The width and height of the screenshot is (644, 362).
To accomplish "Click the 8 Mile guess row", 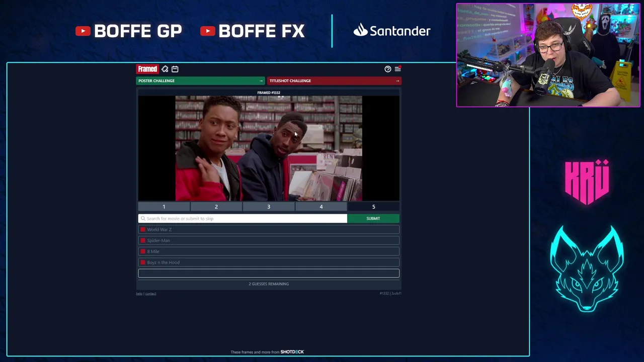I will click(x=269, y=251).
